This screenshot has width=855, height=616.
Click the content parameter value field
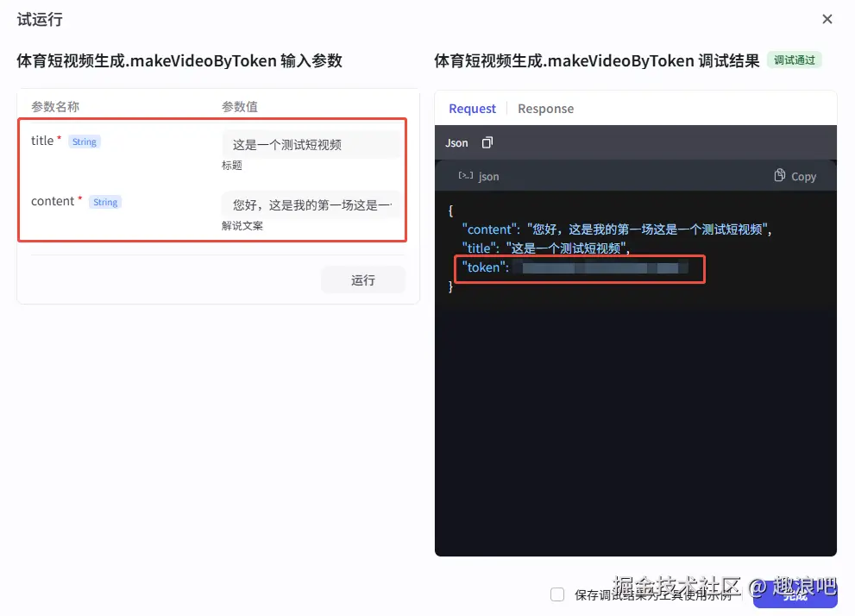312,205
